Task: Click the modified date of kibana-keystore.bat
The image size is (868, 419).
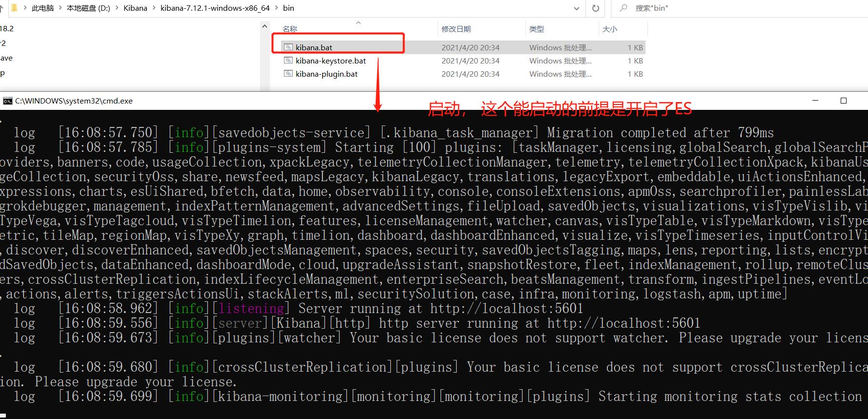Action: tap(470, 61)
